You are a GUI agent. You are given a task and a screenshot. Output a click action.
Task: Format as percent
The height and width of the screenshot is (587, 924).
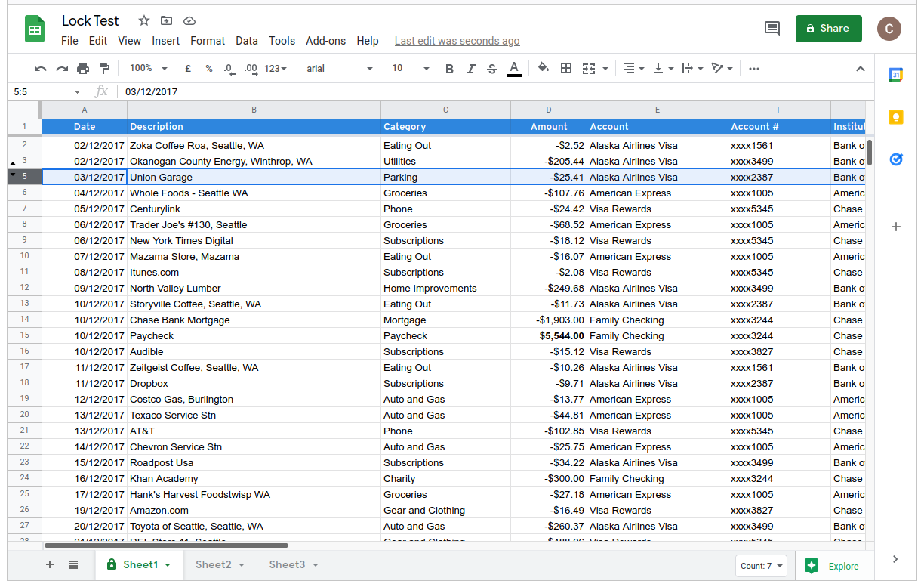209,69
